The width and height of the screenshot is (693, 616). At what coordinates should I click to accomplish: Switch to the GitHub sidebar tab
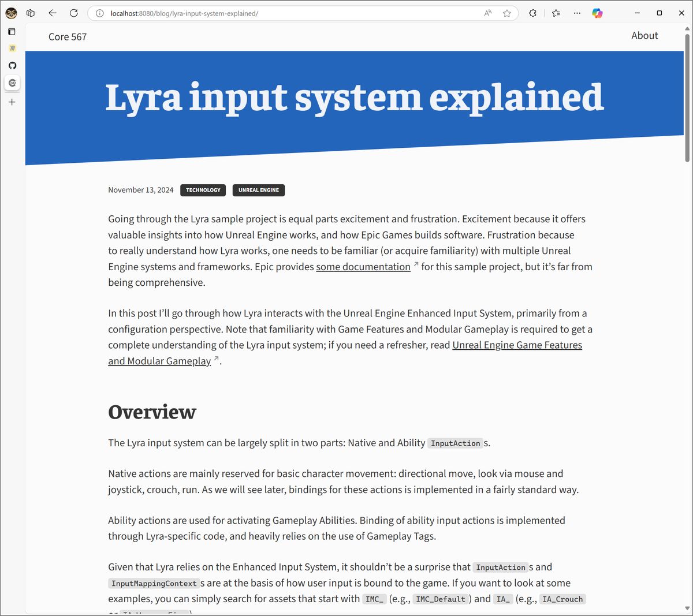click(12, 66)
